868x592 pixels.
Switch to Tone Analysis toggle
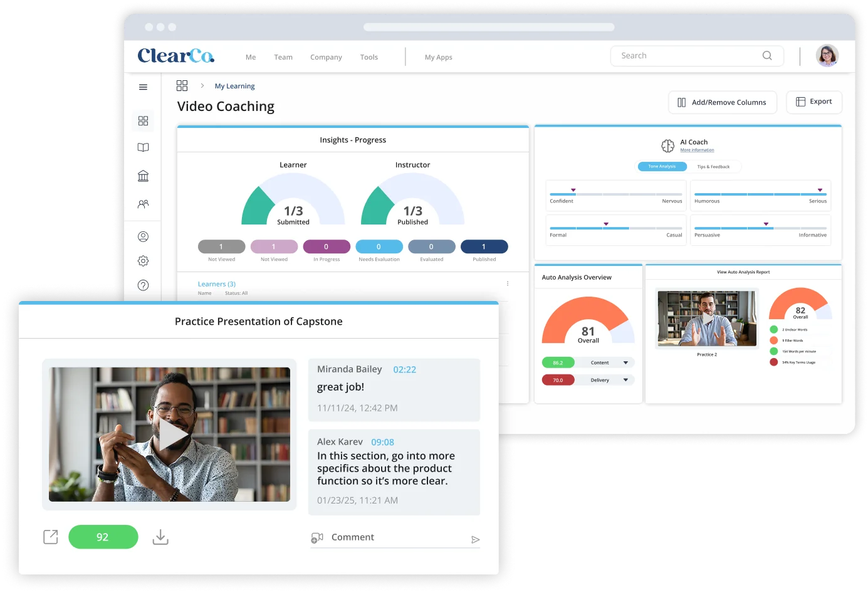662,167
